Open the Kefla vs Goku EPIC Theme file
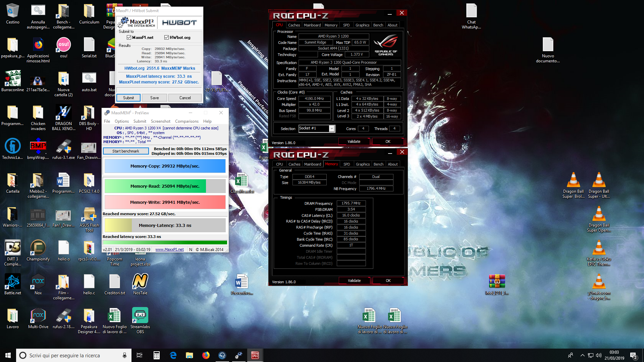 [x=599, y=253]
